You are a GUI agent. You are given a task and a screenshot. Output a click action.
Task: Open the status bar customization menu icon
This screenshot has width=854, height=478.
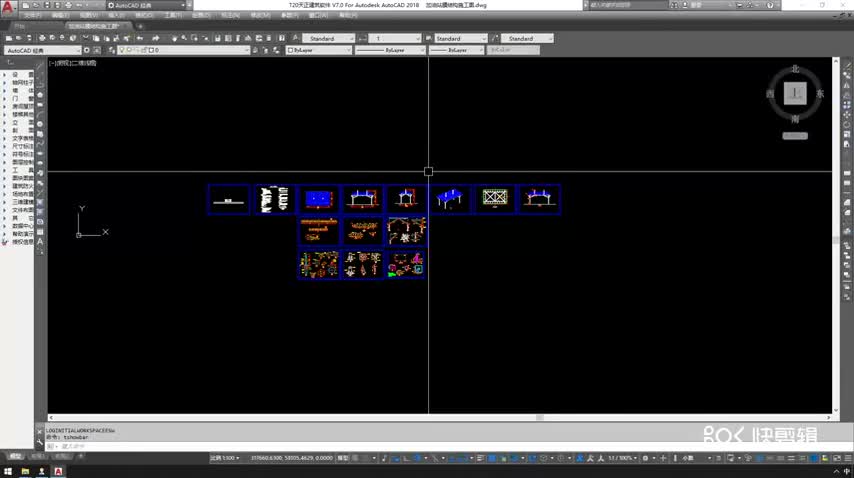[x=848, y=458]
